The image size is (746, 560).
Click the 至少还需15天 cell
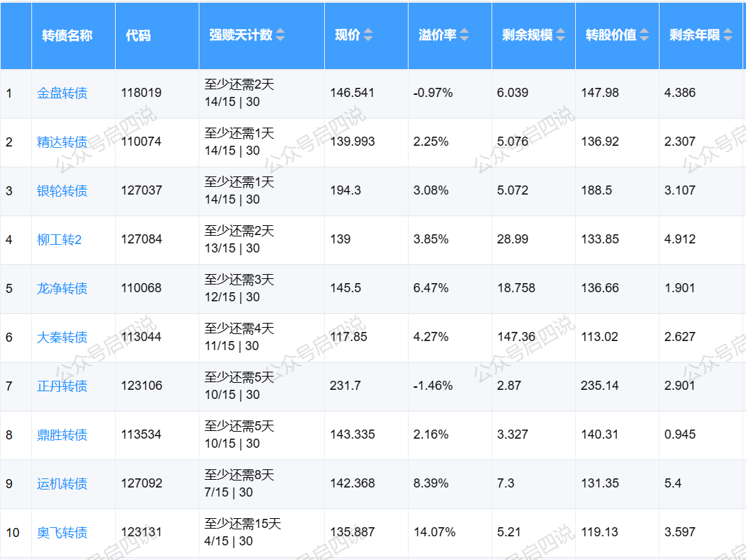pos(243,524)
